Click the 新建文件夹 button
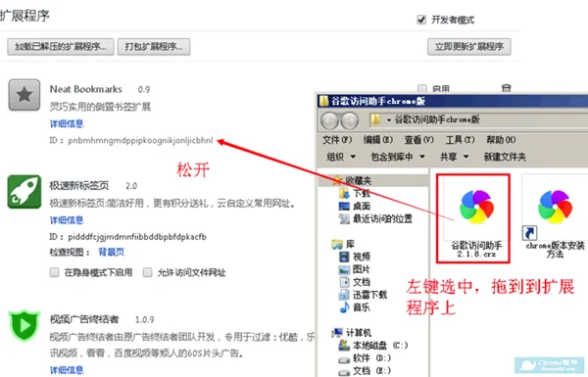 [505, 157]
